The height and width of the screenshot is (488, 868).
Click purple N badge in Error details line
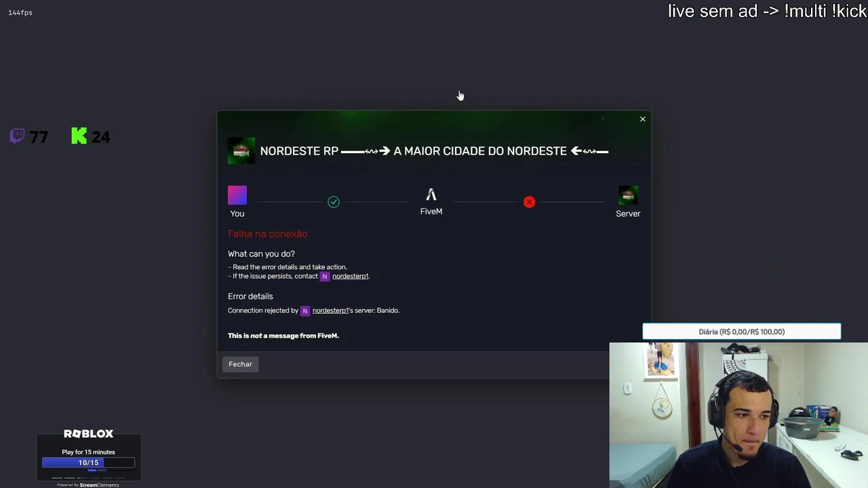[305, 310]
